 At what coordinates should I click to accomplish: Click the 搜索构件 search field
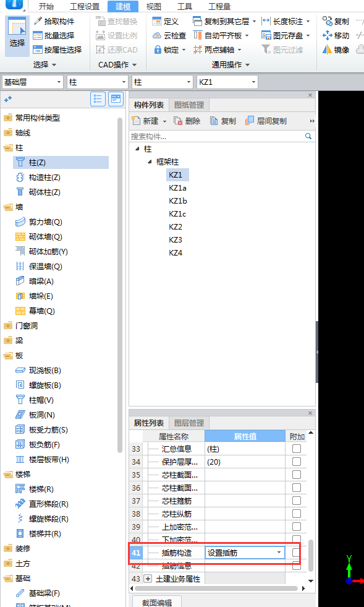click(x=217, y=136)
